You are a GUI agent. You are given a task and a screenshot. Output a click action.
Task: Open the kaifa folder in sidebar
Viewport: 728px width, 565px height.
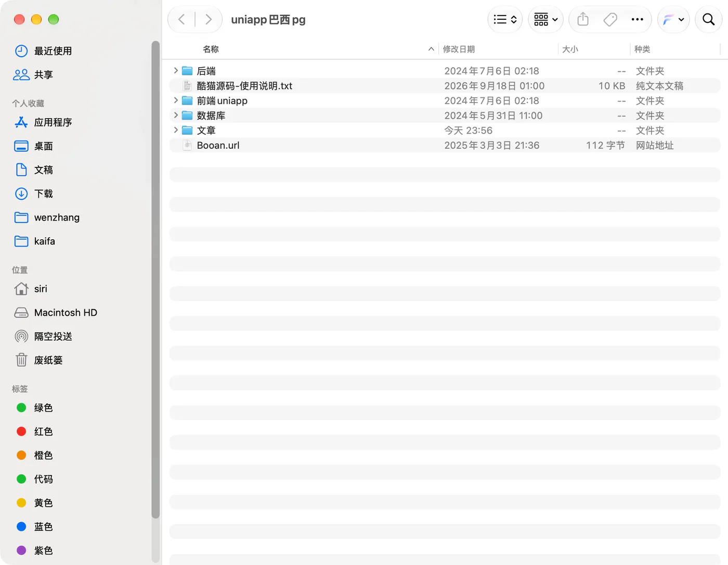35,241
